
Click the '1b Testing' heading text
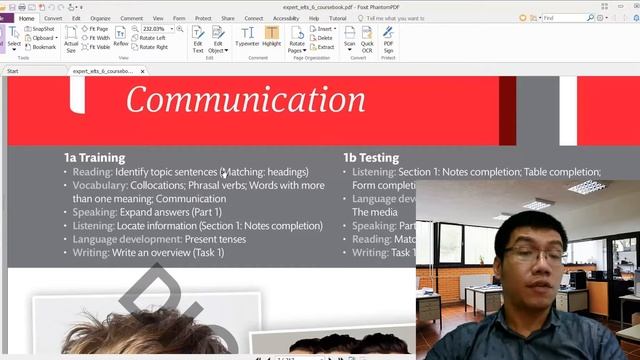tap(371, 158)
